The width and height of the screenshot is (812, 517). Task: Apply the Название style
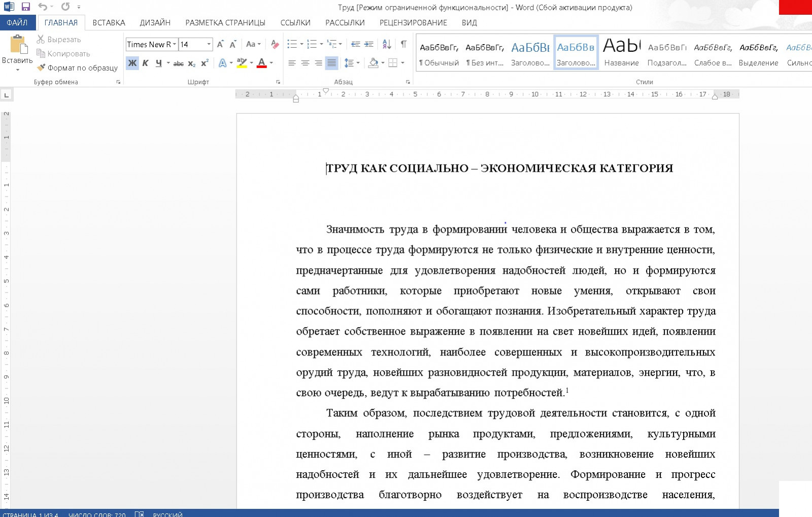(x=621, y=53)
